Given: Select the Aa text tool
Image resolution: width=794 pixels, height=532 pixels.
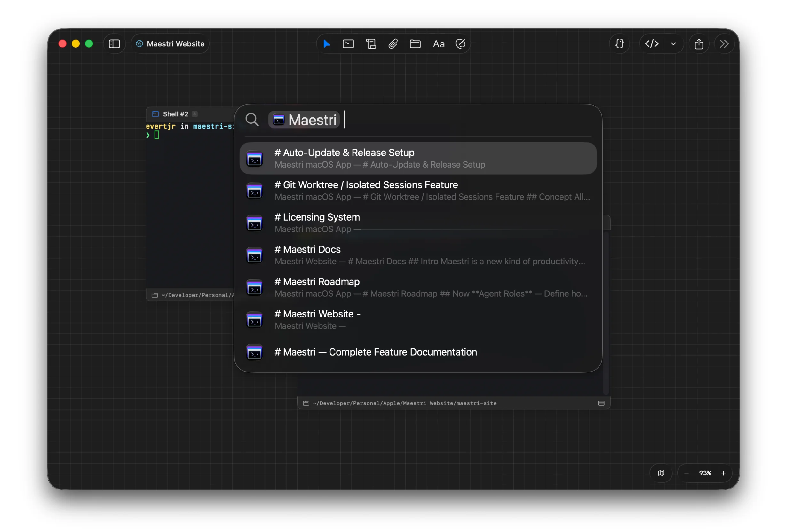Looking at the screenshot, I should pyautogui.click(x=439, y=44).
